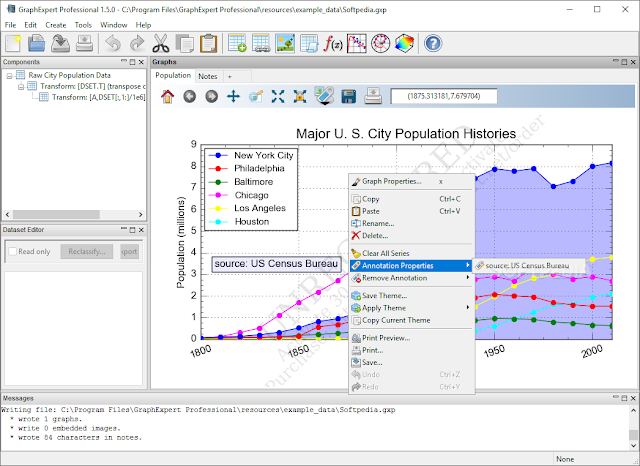Viewport: 640px width, 466px height.
Task: Expand the Annotation Properties submenu arrow
Action: pos(467,265)
